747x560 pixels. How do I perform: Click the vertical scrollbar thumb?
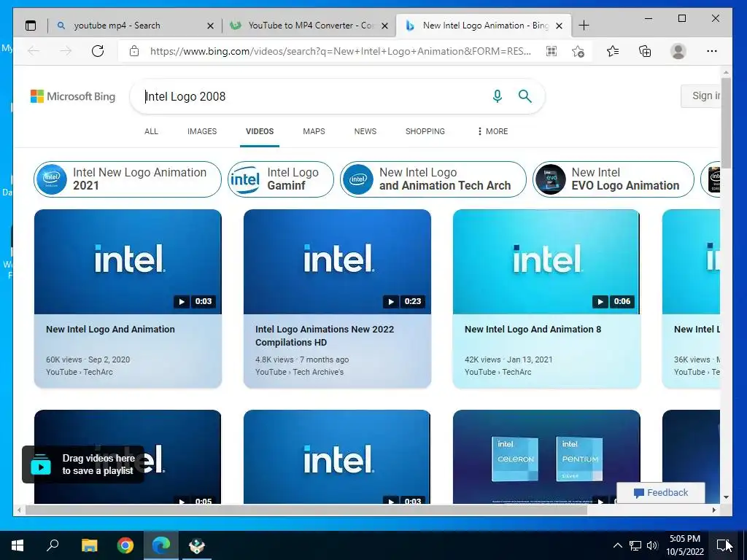pos(726,122)
